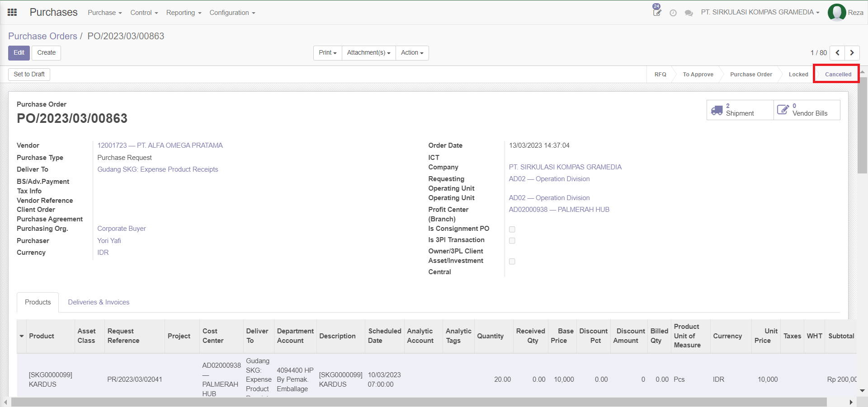Sort by the Subtotal column header
Screen dimensions: 868x407
click(x=841, y=336)
